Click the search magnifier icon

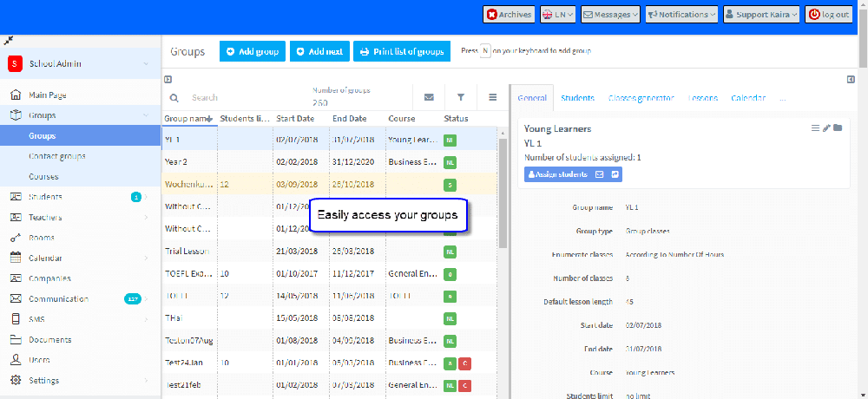tap(174, 98)
